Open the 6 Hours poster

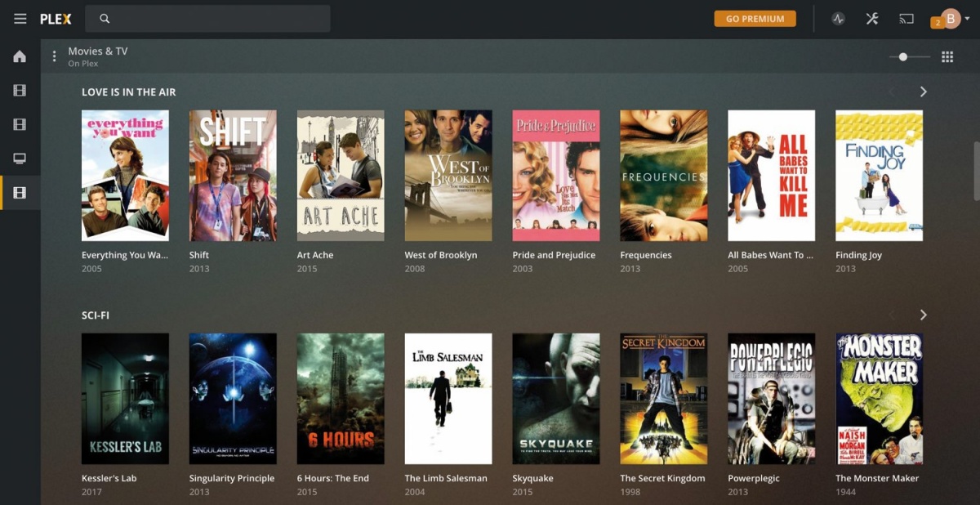[x=341, y=399]
